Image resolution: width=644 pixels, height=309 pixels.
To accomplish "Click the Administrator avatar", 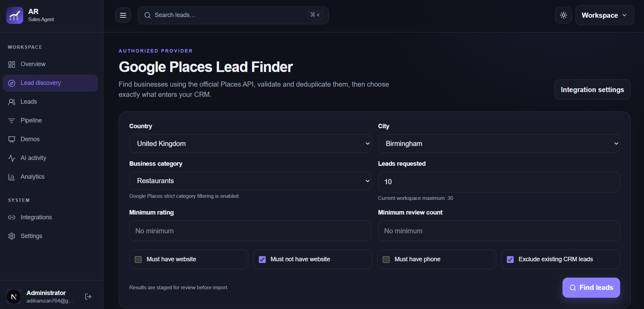I will pos(14,297).
